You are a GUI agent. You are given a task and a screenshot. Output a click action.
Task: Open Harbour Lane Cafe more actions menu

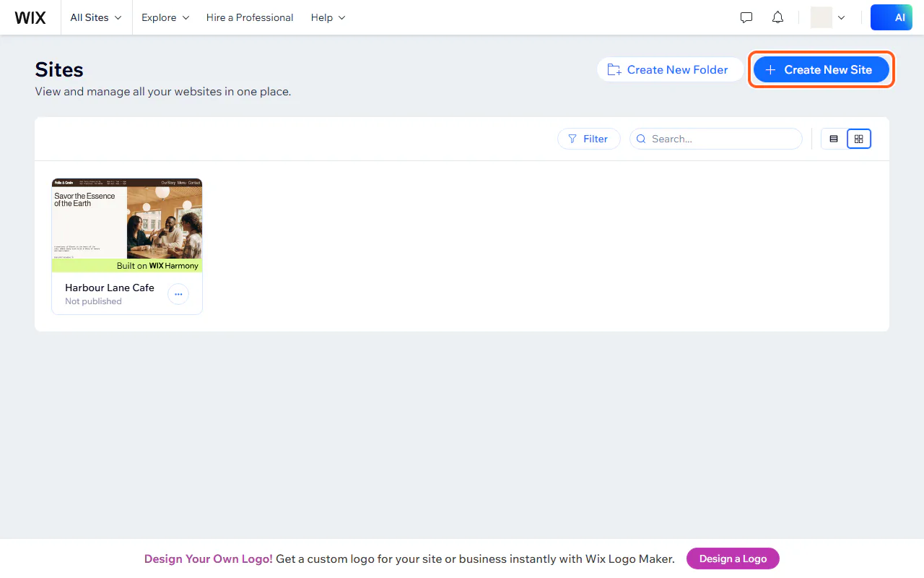coord(178,294)
